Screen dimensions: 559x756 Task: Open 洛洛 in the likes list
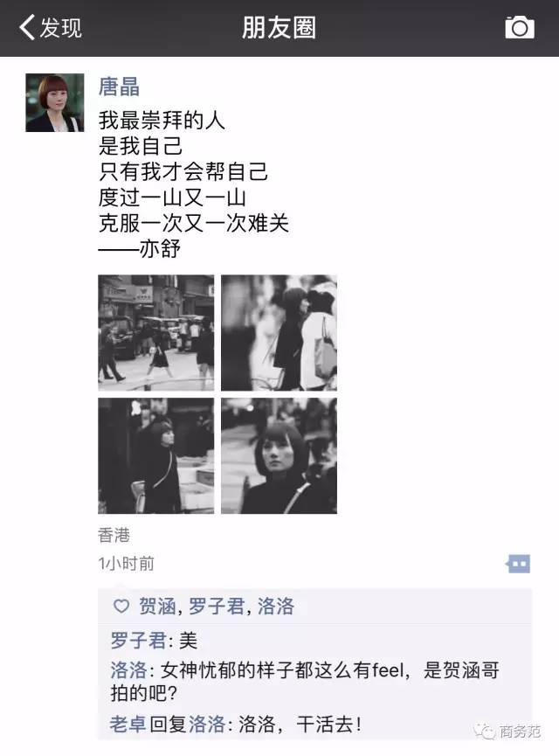(x=276, y=606)
